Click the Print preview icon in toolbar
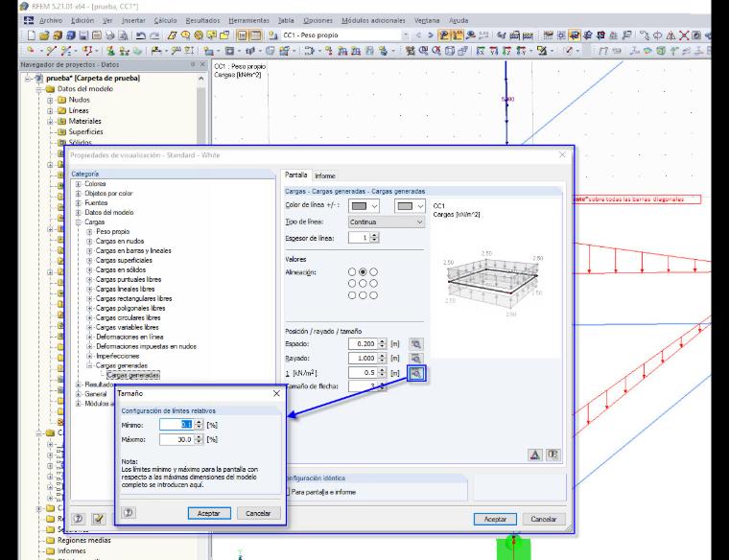729x560 pixels. coord(123,35)
